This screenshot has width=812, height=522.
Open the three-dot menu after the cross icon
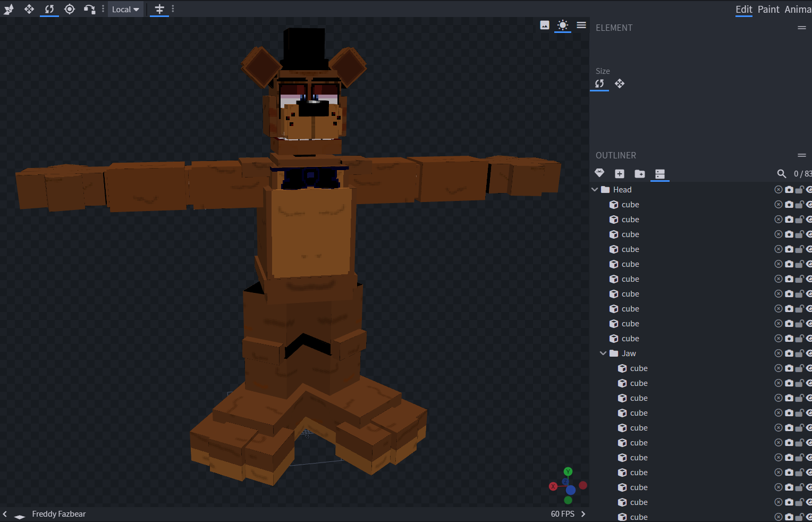(x=173, y=9)
